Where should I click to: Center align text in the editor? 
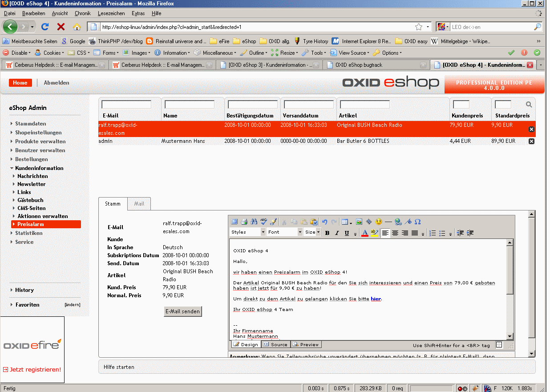click(395, 233)
